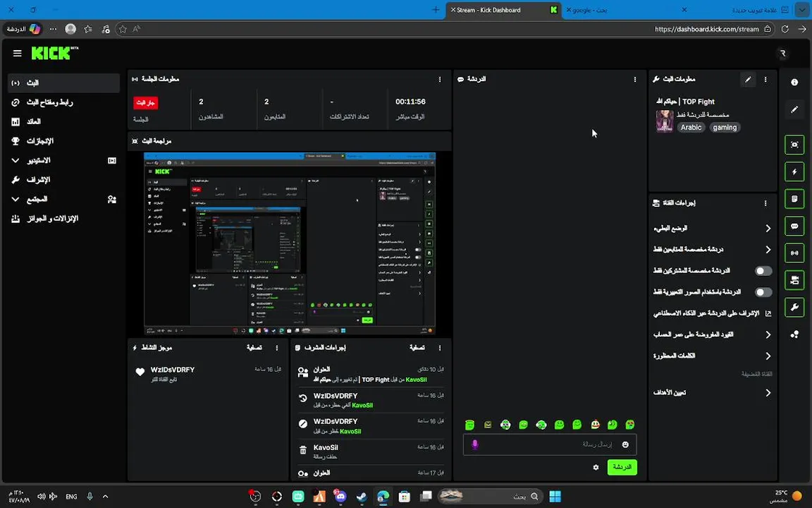Image resolution: width=812 pixels, height=508 pixels.
Task: Filter moderator actions with تصفية
Action: click(417, 348)
